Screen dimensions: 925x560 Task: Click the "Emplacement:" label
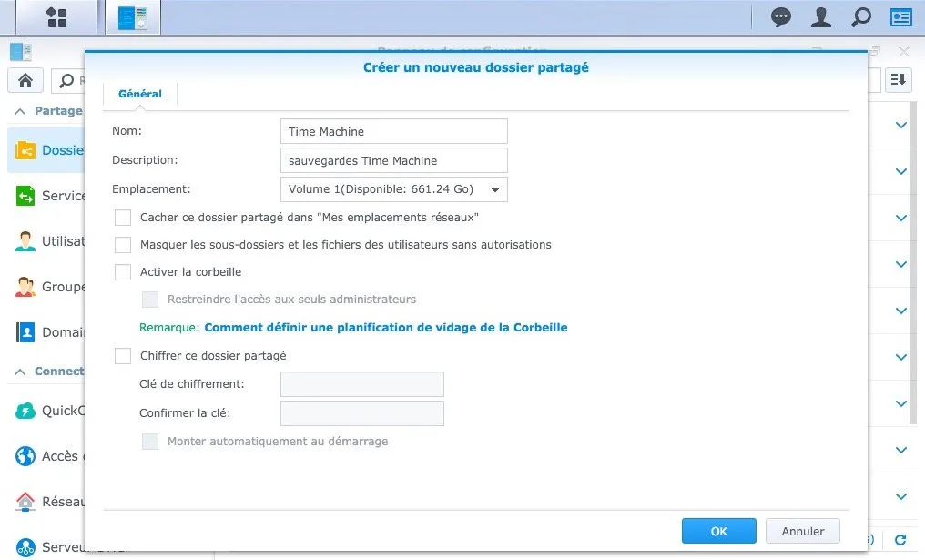pos(151,189)
